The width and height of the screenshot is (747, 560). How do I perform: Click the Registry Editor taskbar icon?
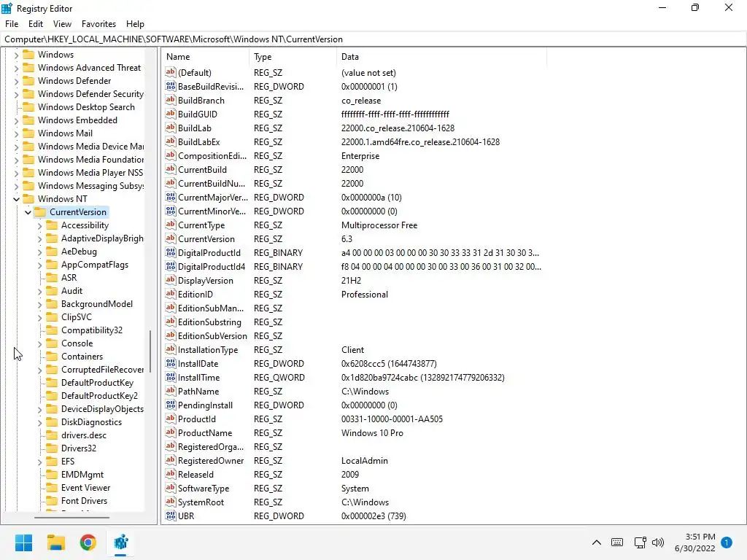121,542
